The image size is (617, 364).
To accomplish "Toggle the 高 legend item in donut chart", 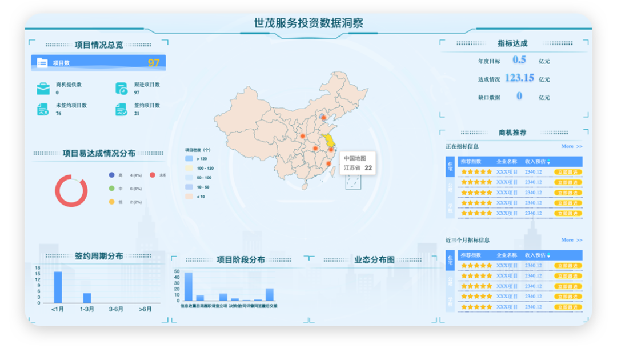I will click(112, 175).
